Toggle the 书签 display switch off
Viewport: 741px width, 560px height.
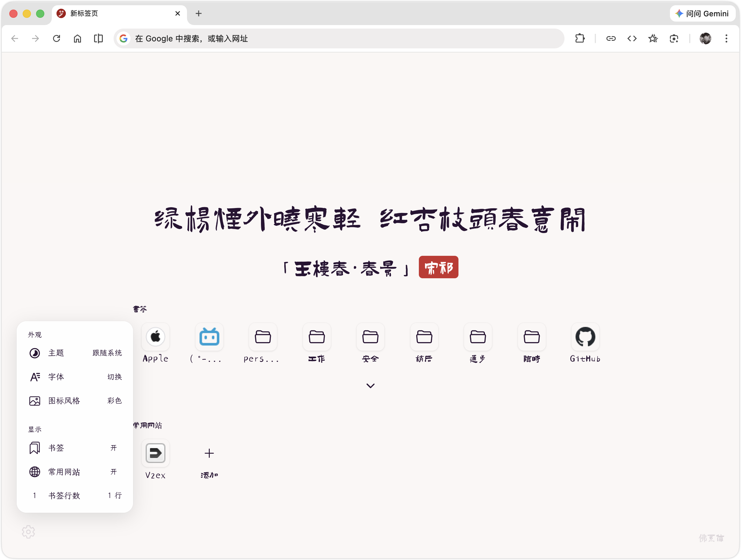pyautogui.click(x=114, y=448)
